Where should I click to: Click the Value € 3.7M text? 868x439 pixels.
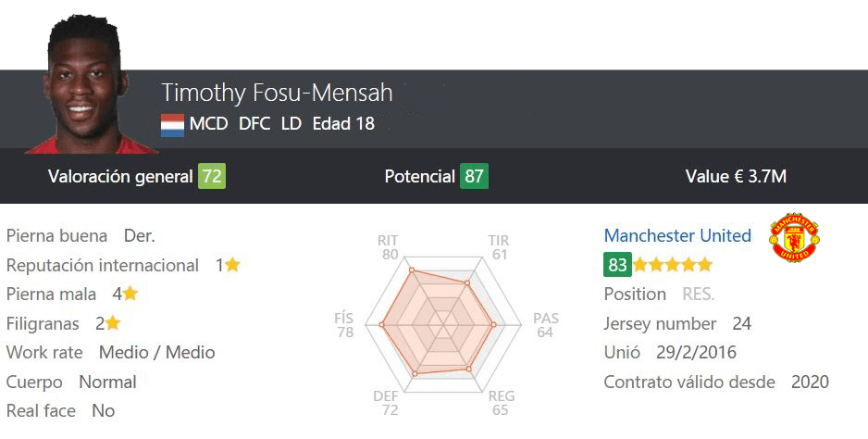736,176
